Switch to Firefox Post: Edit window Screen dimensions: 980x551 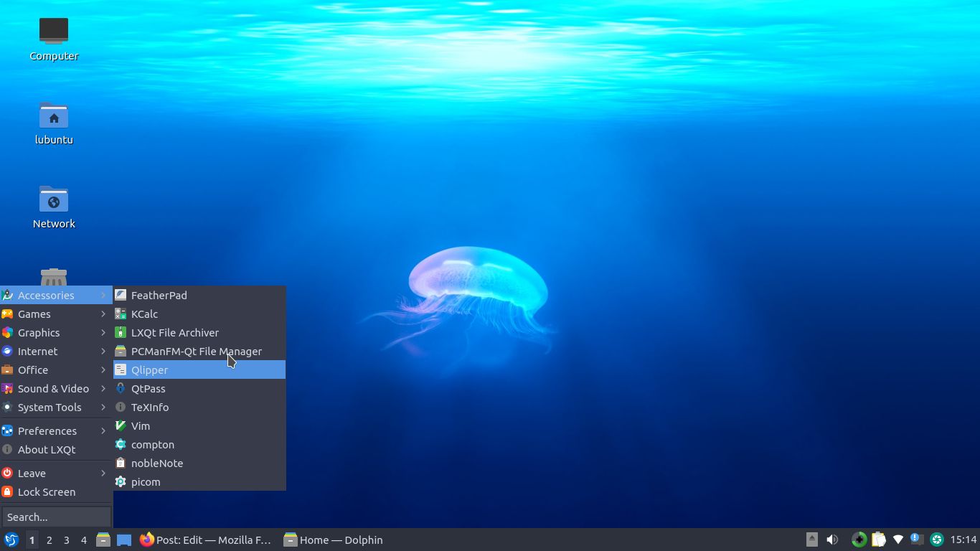pos(207,540)
